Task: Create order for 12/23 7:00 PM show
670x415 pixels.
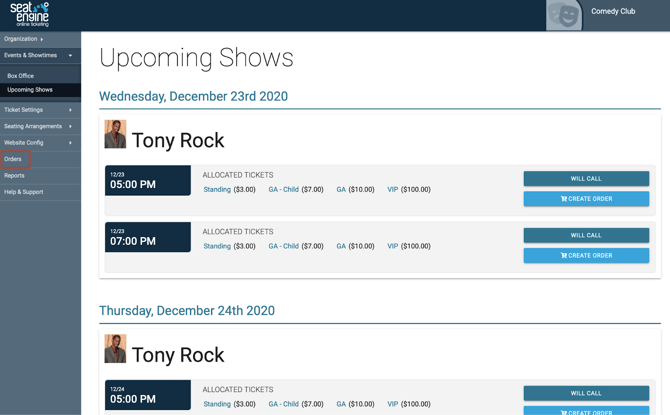Action: pos(586,256)
